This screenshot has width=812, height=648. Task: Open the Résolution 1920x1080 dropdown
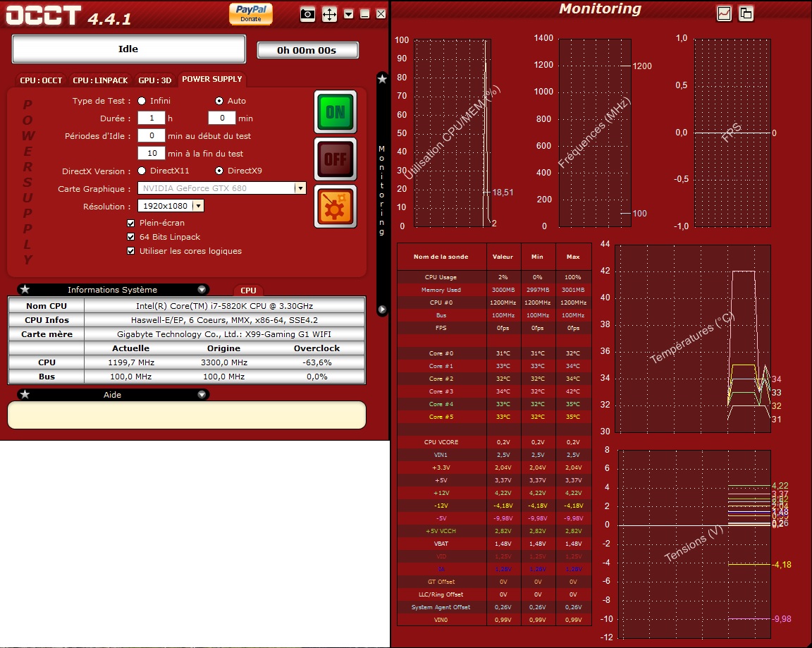click(198, 206)
